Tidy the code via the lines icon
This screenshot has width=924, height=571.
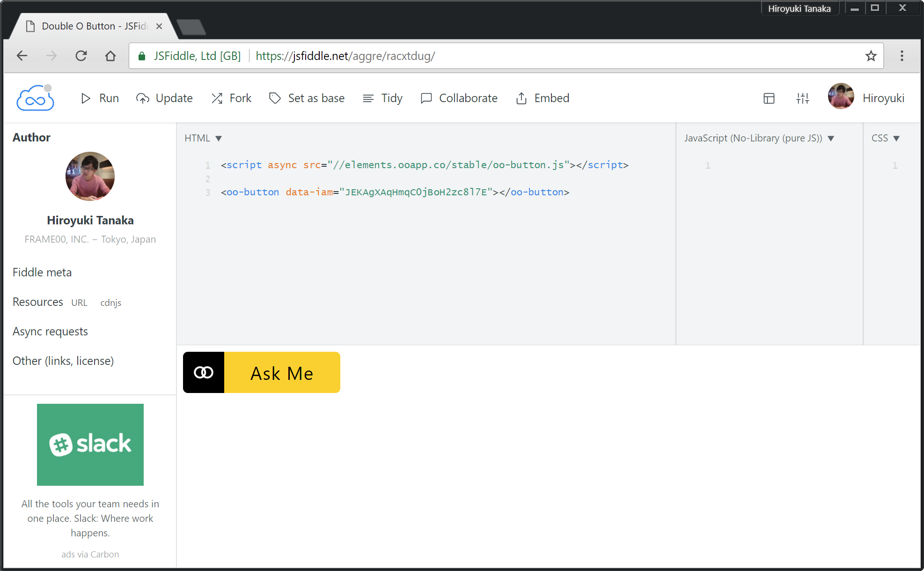tap(368, 98)
